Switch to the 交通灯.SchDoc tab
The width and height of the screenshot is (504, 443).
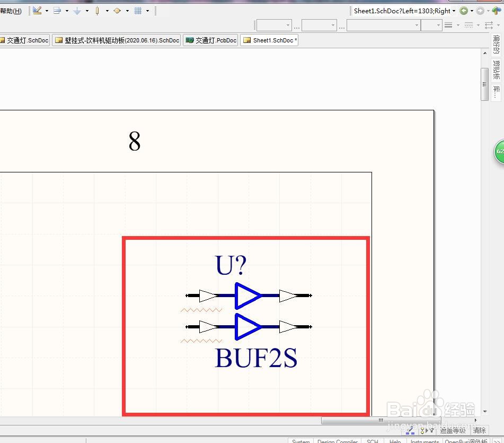coord(24,40)
